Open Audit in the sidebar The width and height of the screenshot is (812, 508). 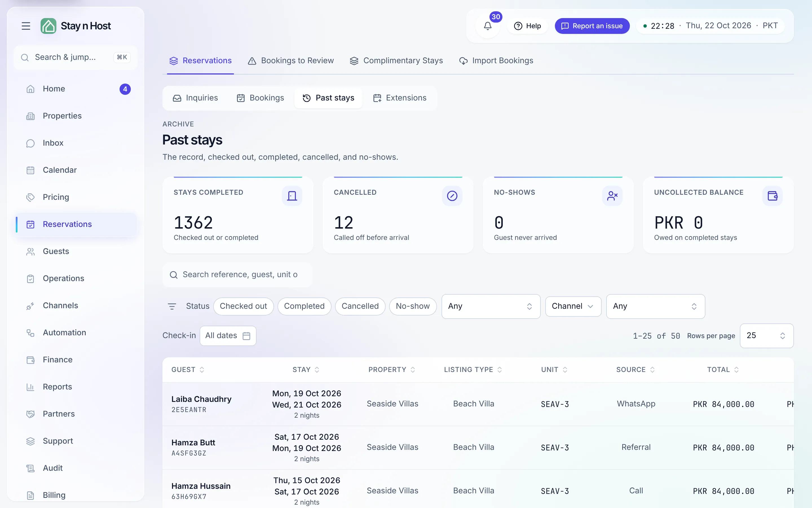(x=76, y=468)
